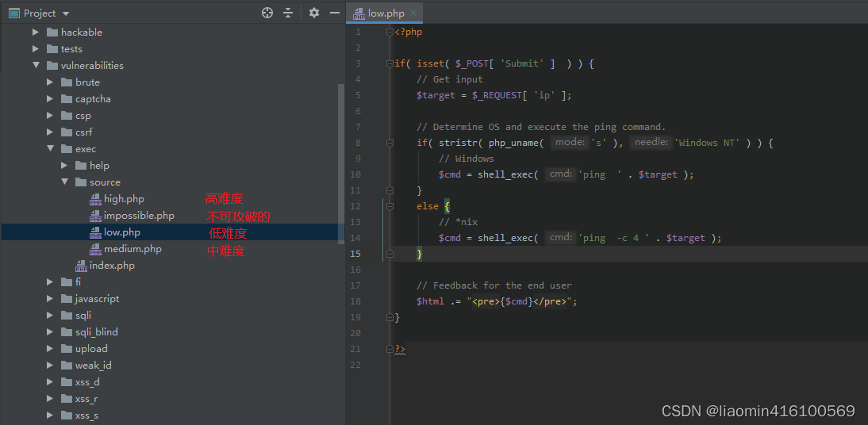Click the weak_id folder icon

pos(67,366)
